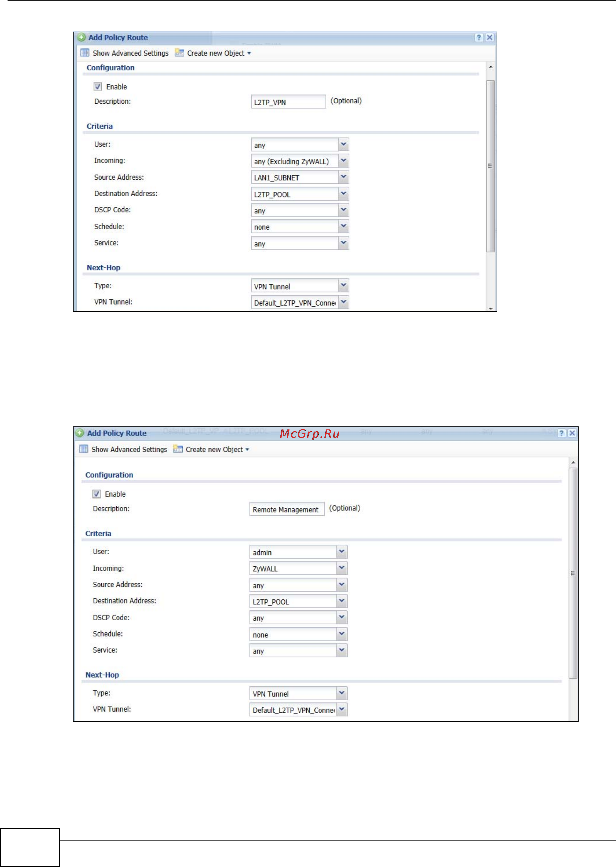Open Service dropdown in upper dialog
This screenshot has height=867, width=616.
[343, 243]
